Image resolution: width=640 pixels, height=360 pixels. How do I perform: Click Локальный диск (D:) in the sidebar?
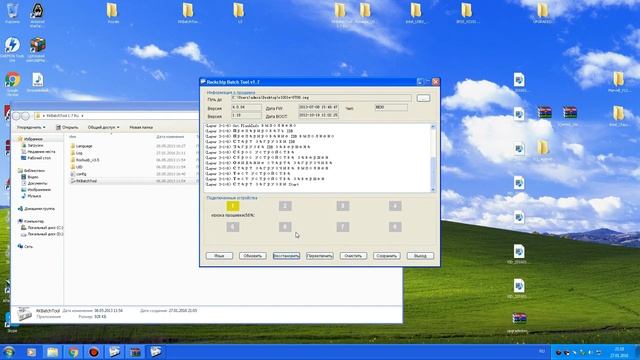coord(42,234)
